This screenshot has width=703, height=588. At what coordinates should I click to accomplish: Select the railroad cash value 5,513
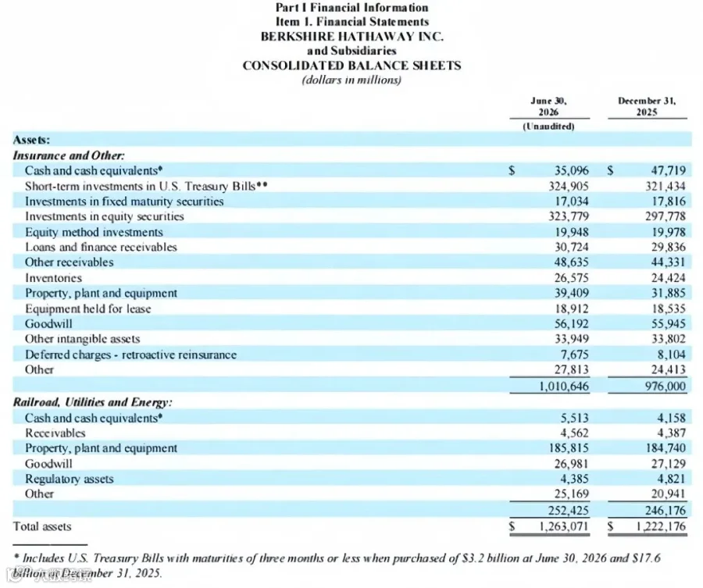574,418
